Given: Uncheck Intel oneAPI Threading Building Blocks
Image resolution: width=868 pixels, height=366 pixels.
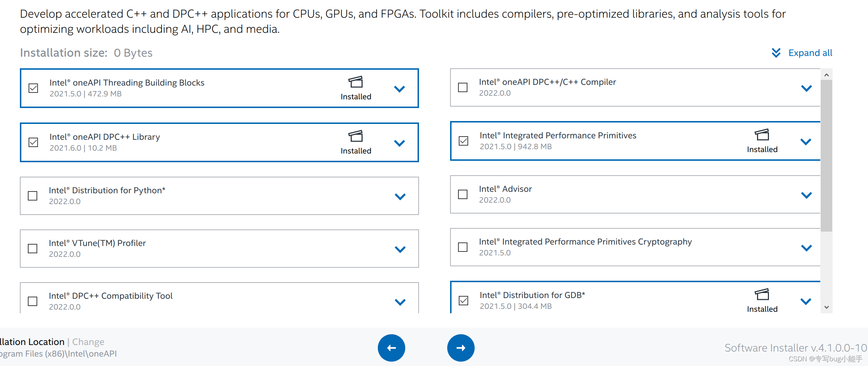Looking at the screenshot, I should [33, 88].
